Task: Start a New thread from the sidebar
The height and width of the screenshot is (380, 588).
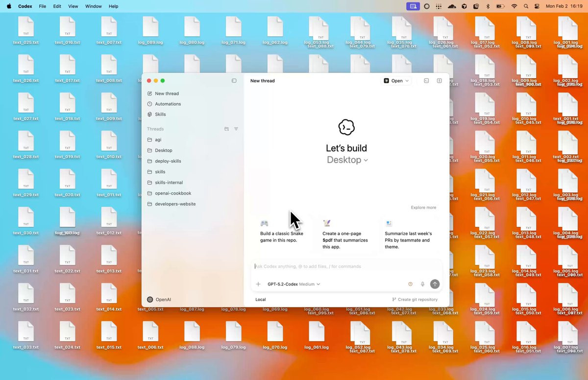Action: pos(193,94)
